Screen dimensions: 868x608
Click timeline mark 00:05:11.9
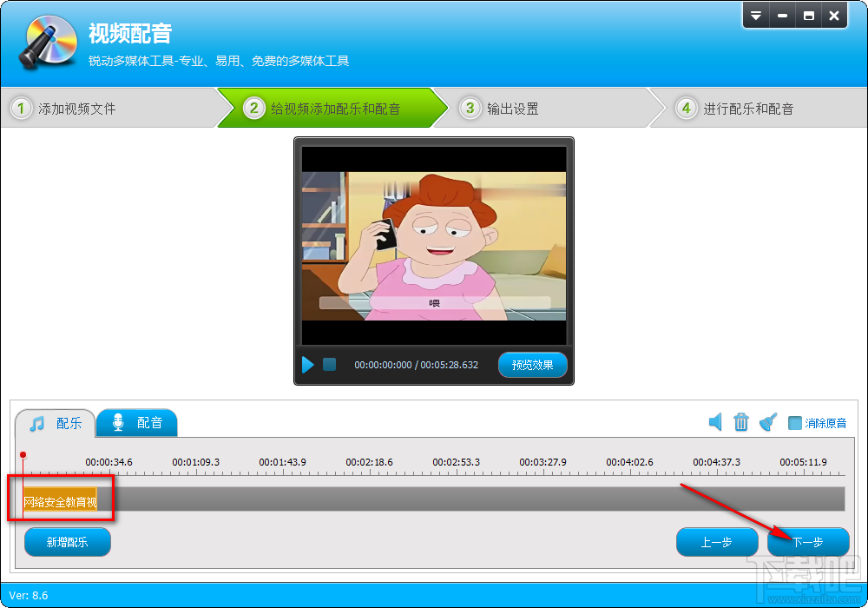(x=803, y=462)
